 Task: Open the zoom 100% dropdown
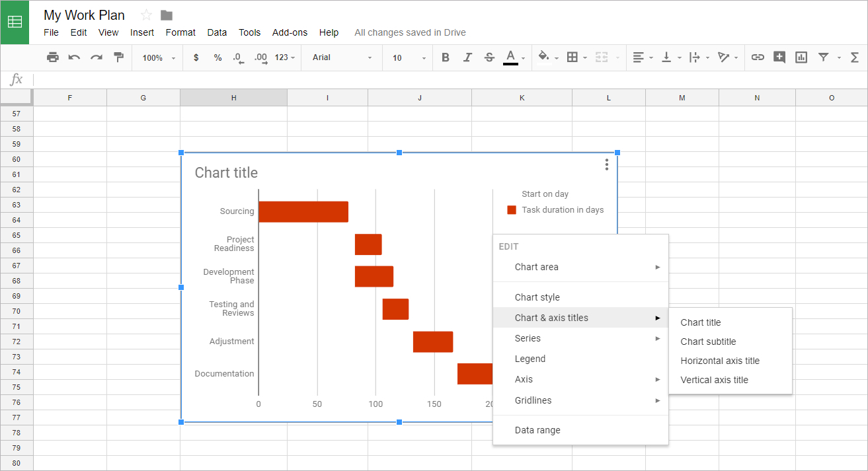coord(159,57)
